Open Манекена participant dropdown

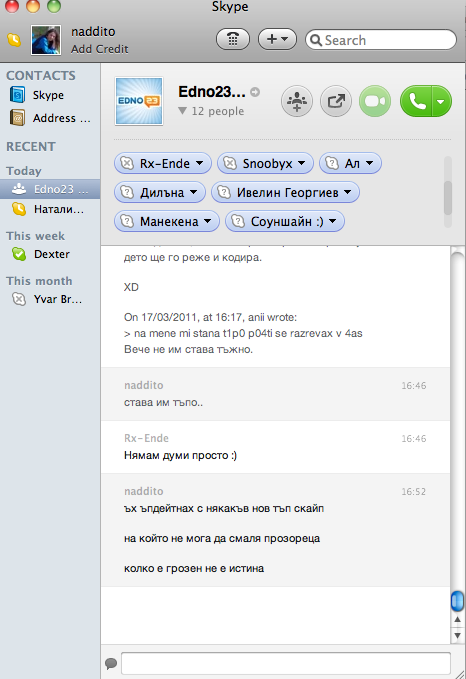[207, 221]
